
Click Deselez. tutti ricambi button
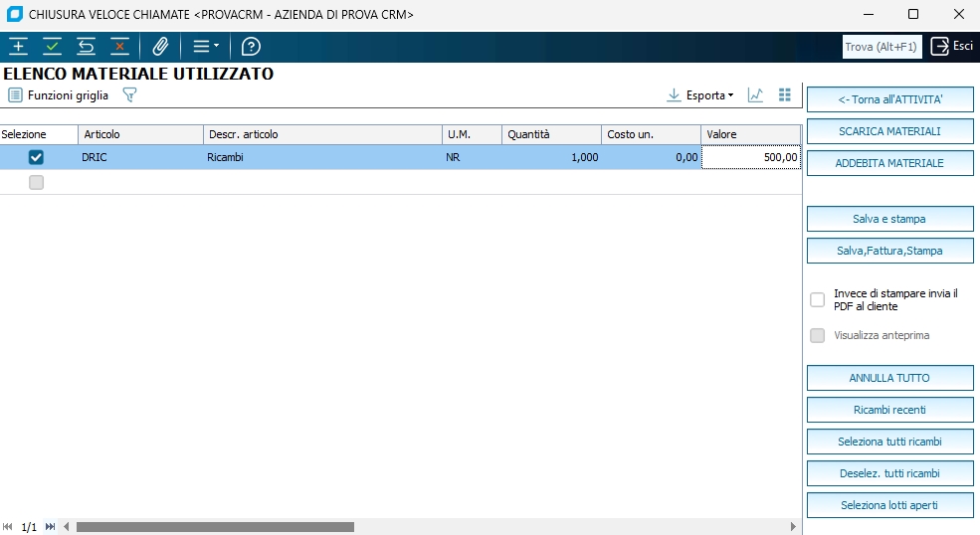tap(890, 473)
